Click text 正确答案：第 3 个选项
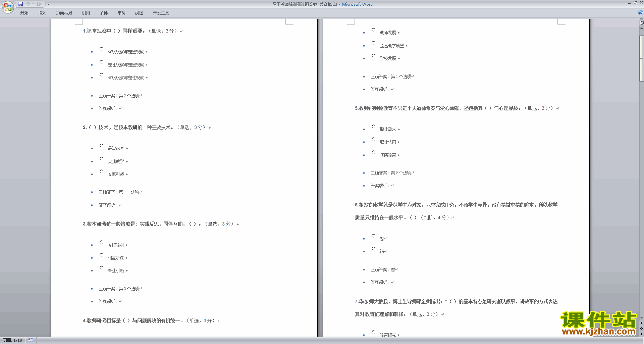 pos(119,289)
